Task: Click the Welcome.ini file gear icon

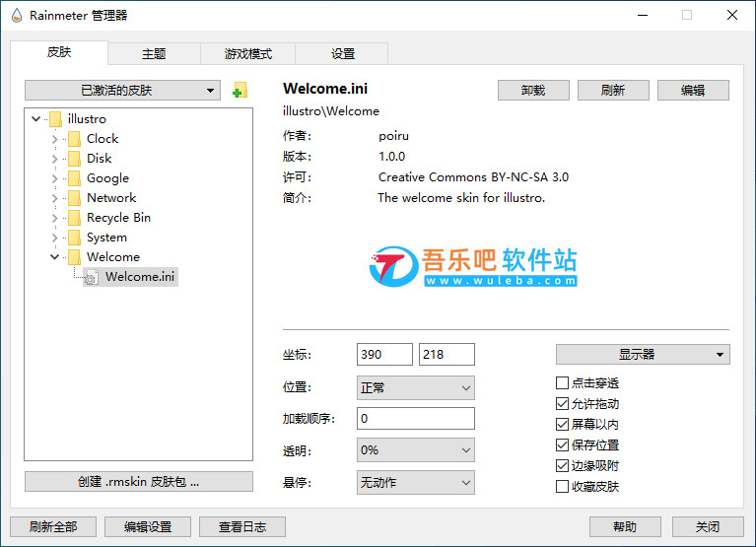Action: pyautogui.click(x=92, y=277)
